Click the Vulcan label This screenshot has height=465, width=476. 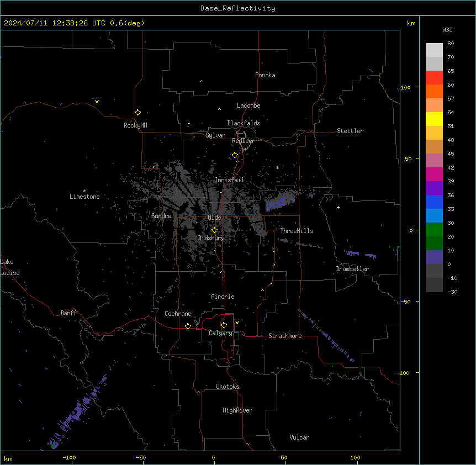point(300,437)
